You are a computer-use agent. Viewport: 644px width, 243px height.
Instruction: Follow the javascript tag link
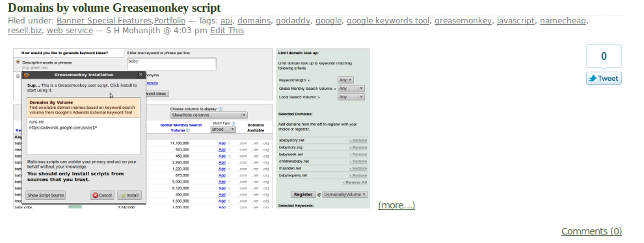(515, 21)
